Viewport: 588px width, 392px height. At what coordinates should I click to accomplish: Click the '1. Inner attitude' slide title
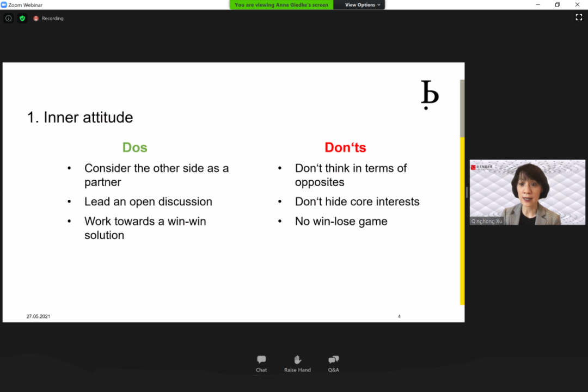(x=80, y=118)
